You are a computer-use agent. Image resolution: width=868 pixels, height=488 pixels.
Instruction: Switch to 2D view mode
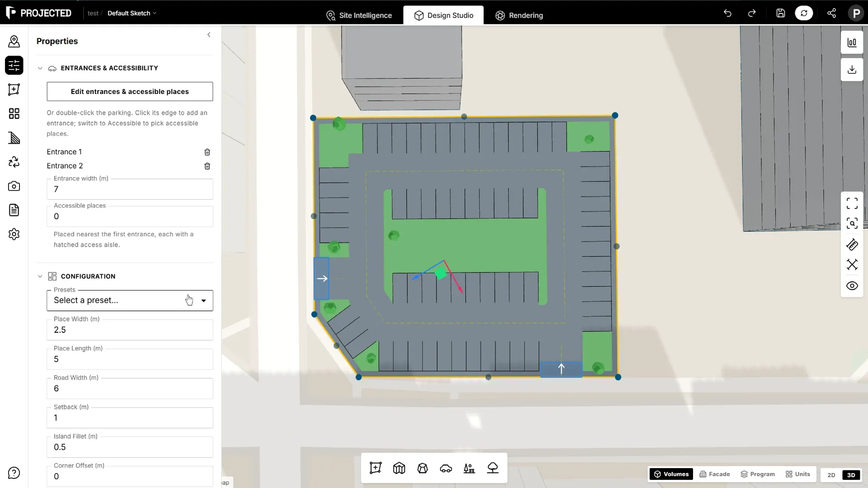coord(831,475)
